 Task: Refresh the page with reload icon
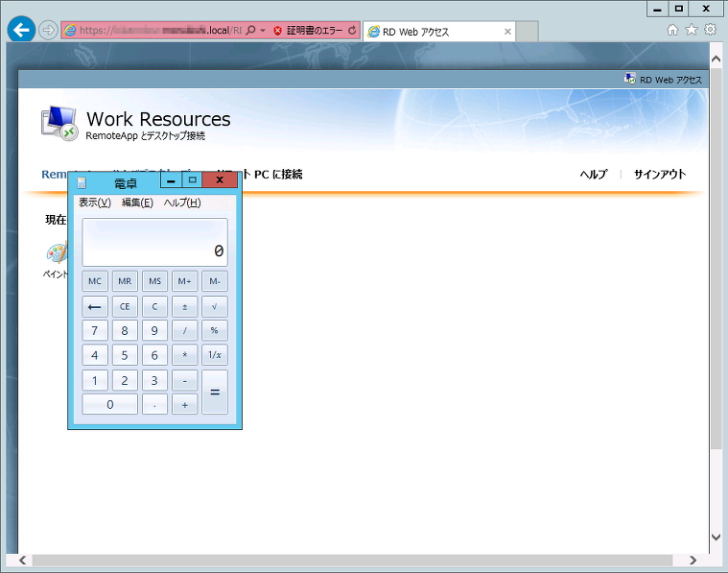click(x=352, y=30)
